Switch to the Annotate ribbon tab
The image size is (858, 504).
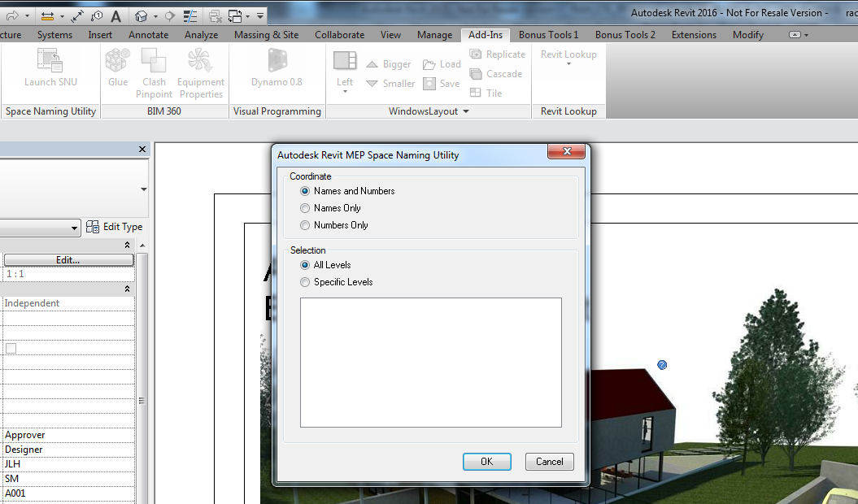coord(148,34)
